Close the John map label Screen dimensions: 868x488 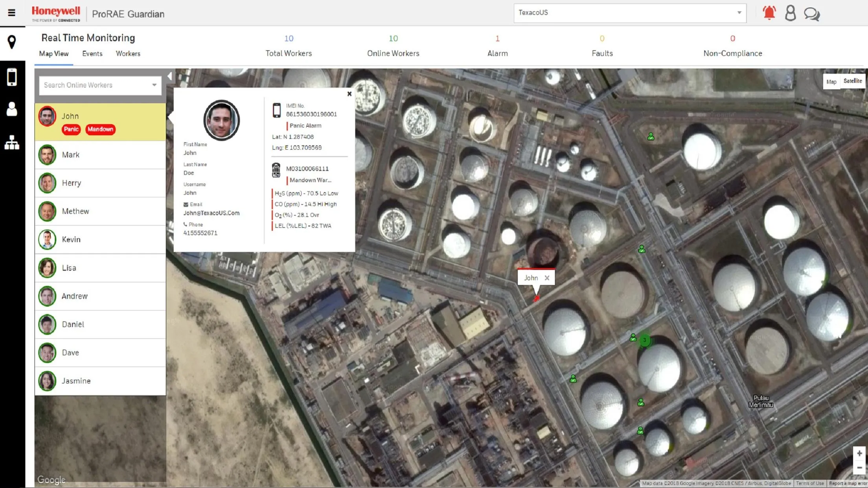coord(547,278)
